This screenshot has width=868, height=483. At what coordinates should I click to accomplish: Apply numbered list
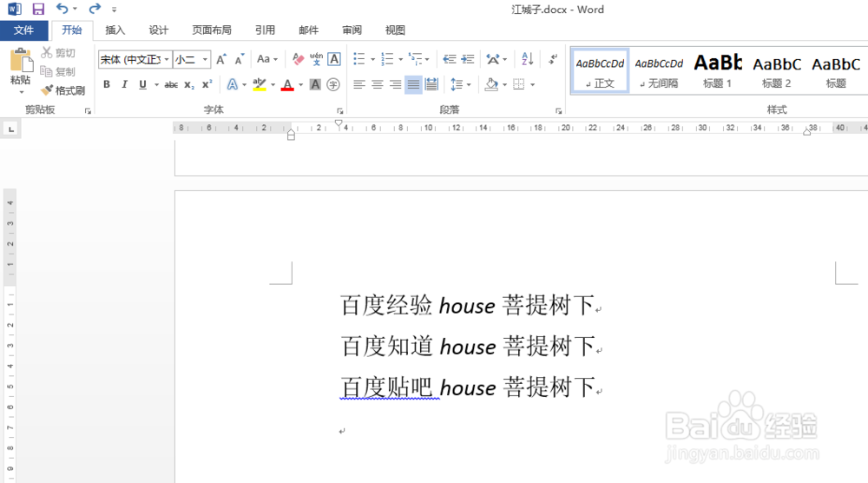coord(387,59)
